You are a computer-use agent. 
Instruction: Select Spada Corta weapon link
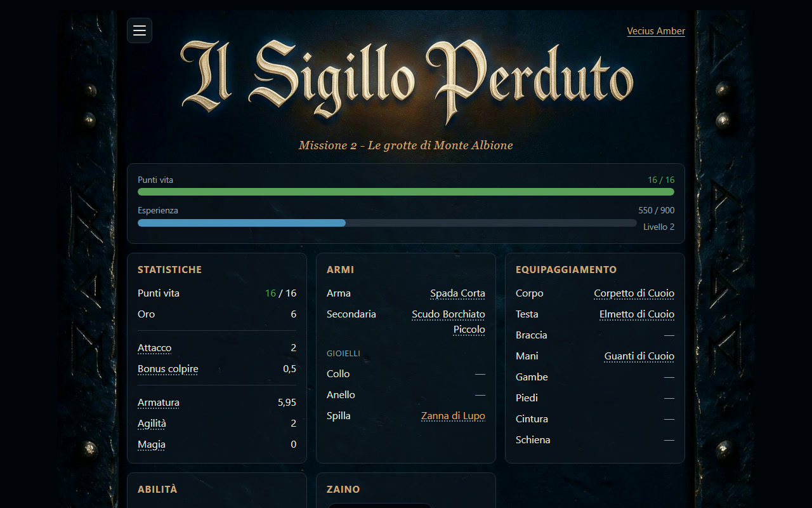tap(457, 293)
